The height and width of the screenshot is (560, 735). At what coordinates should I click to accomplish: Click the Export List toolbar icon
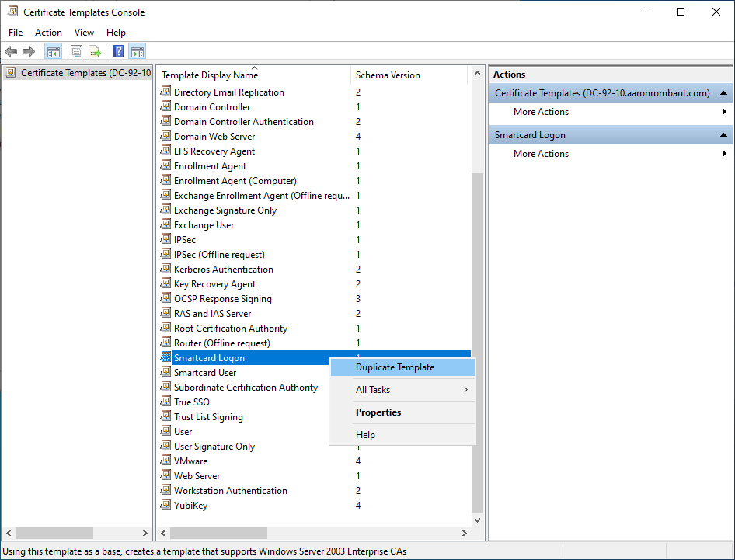95,52
